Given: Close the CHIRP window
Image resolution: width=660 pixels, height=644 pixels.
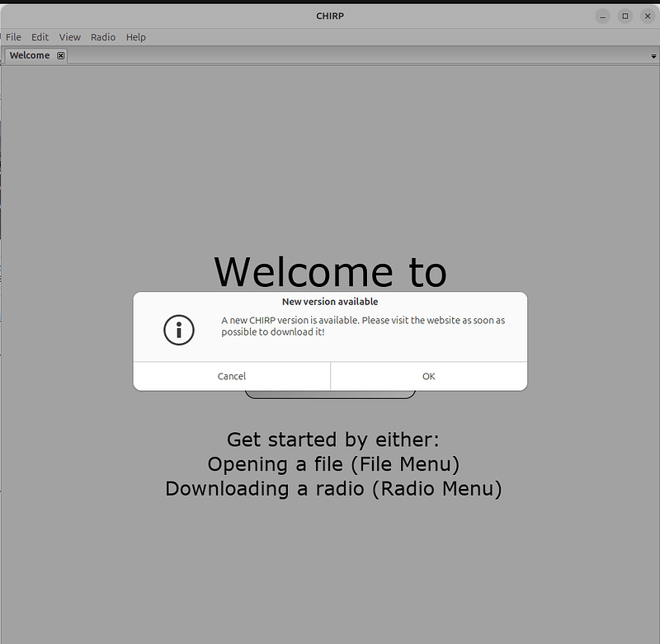Looking at the screenshot, I should pos(648,16).
